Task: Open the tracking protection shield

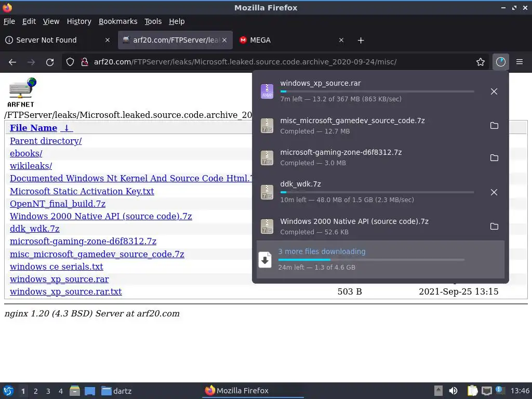Action: tap(70, 62)
